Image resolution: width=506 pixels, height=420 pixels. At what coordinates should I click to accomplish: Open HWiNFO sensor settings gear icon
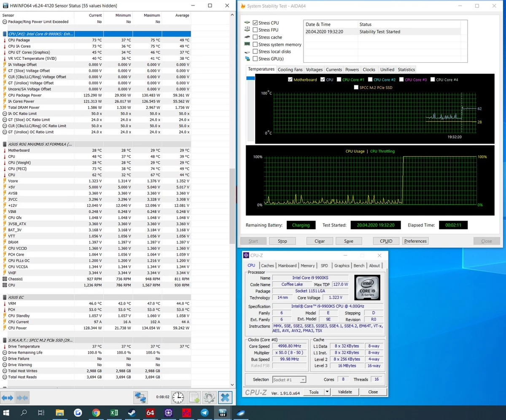[209, 397]
